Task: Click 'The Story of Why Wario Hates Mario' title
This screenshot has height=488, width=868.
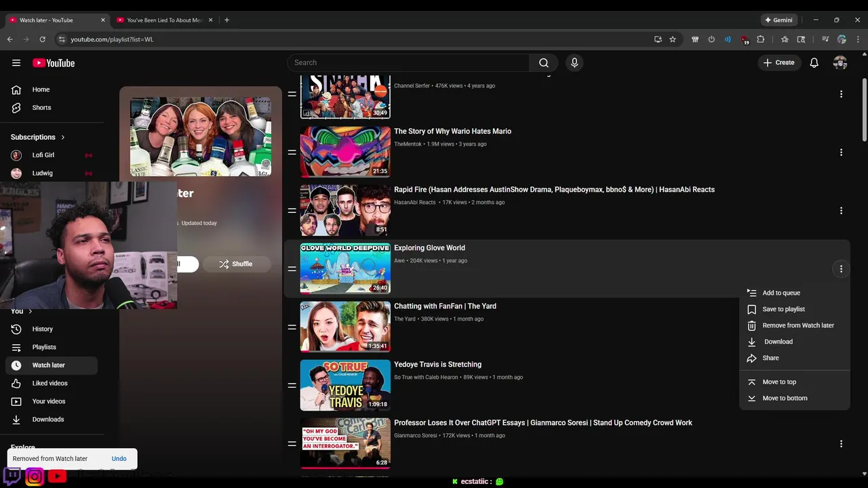Action: click(x=452, y=131)
